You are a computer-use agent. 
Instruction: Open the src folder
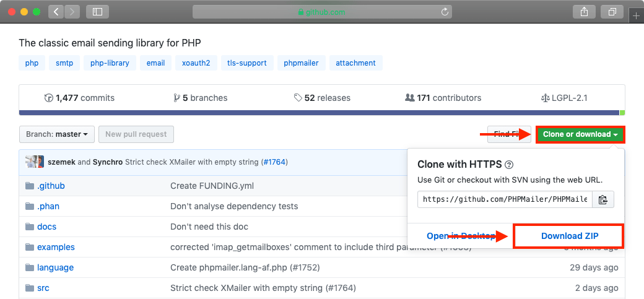(x=43, y=288)
